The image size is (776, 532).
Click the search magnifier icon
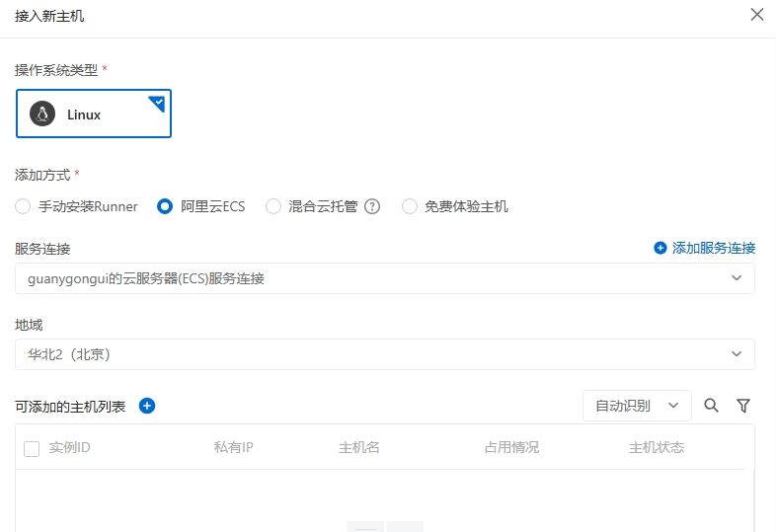click(711, 406)
